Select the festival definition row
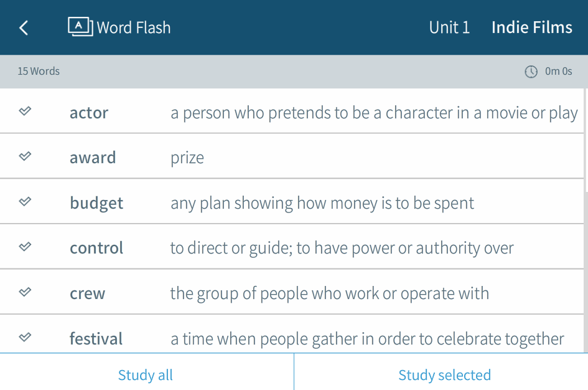This screenshot has width=588, height=390. (367, 339)
